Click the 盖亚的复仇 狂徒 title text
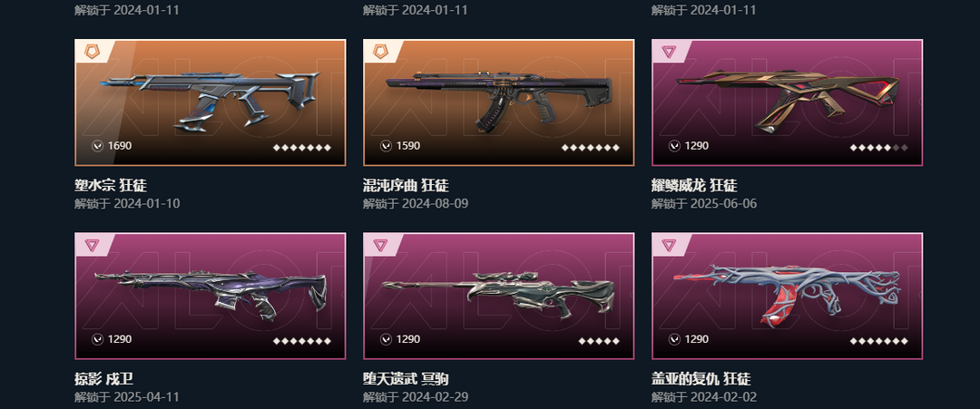Screen dimensions: 980x409 [701, 379]
